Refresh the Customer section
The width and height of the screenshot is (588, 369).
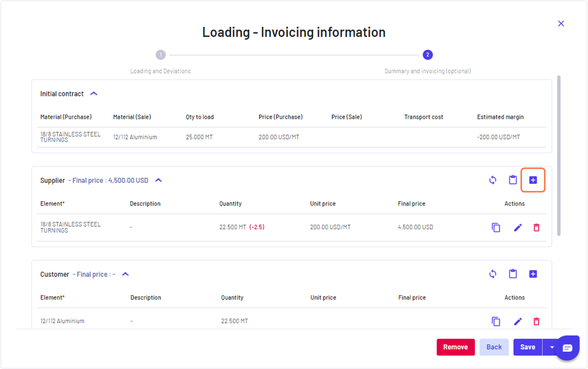(x=493, y=274)
